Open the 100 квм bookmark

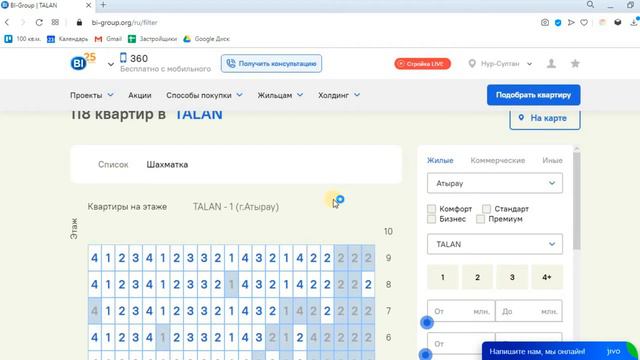click(22, 39)
